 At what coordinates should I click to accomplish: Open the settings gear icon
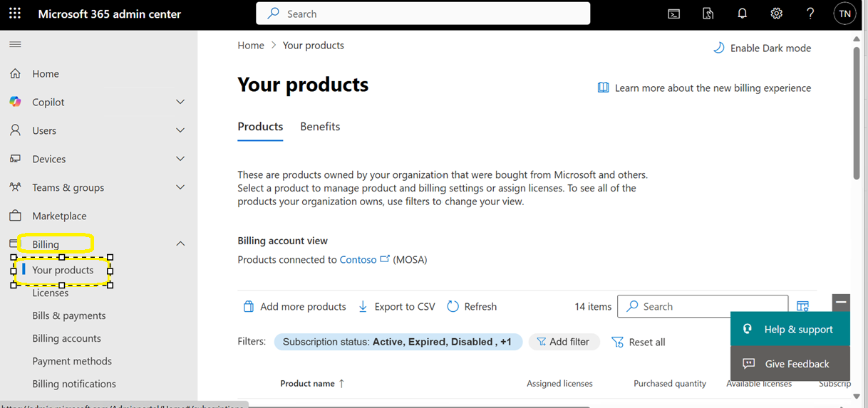pos(776,14)
